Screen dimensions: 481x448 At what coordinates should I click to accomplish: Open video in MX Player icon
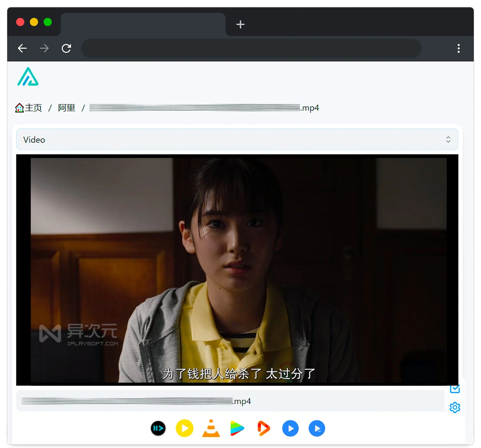(x=290, y=429)
